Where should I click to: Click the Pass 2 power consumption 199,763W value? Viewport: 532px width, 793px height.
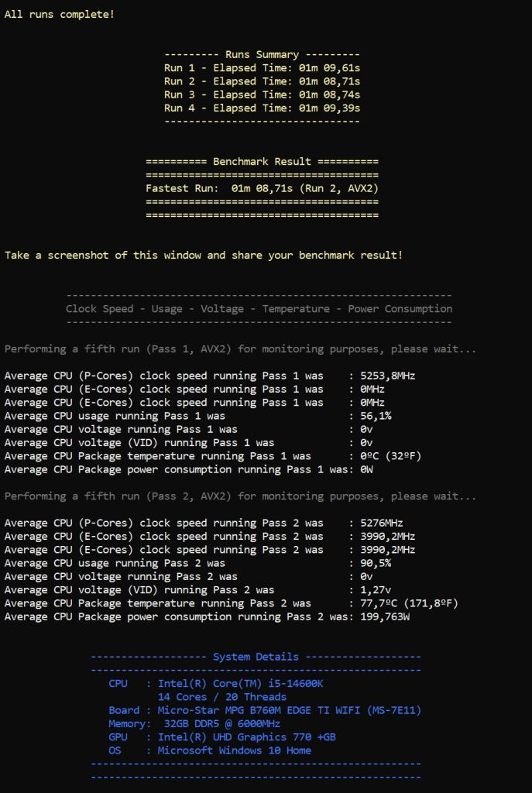[385, 616]
